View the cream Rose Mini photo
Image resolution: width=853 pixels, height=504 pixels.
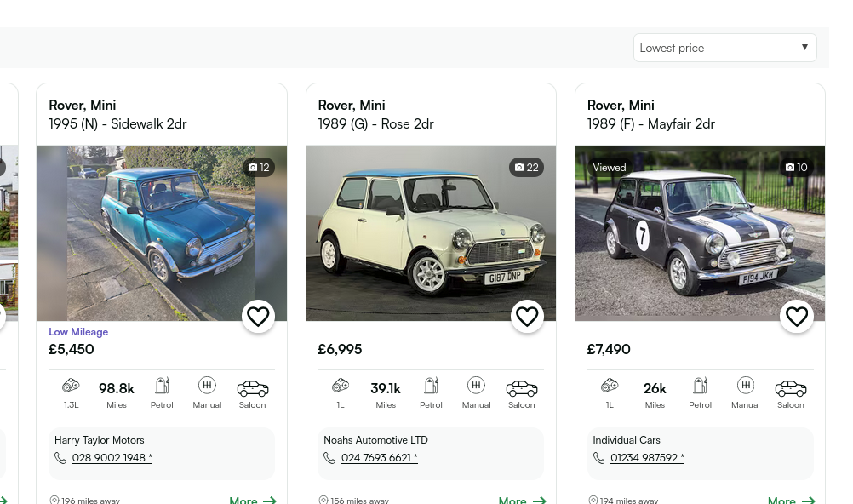pyautogui.click(x=431, y=233)
